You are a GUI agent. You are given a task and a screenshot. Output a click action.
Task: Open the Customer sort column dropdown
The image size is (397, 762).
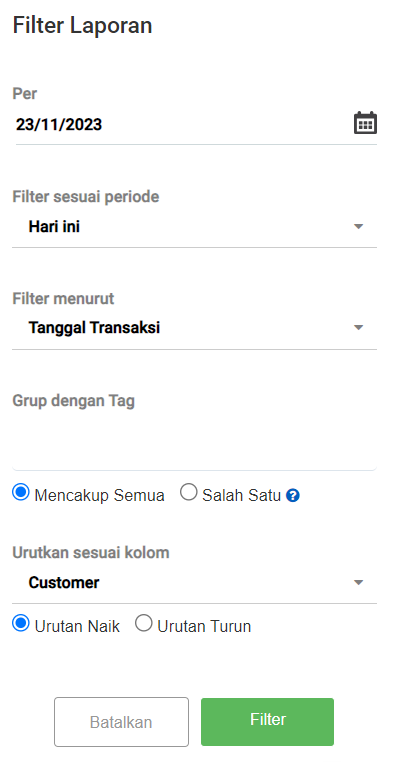pos(194,583)
